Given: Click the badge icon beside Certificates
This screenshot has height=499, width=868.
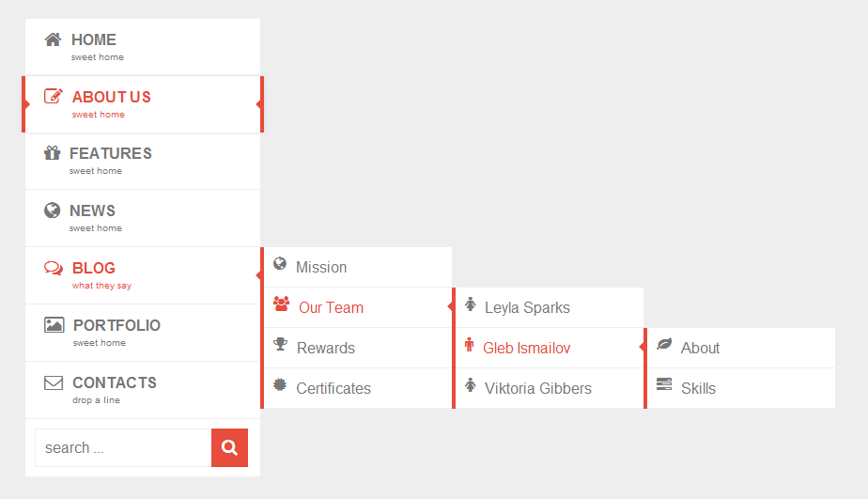Looking at the screenshot, I should tap(280, 384).
